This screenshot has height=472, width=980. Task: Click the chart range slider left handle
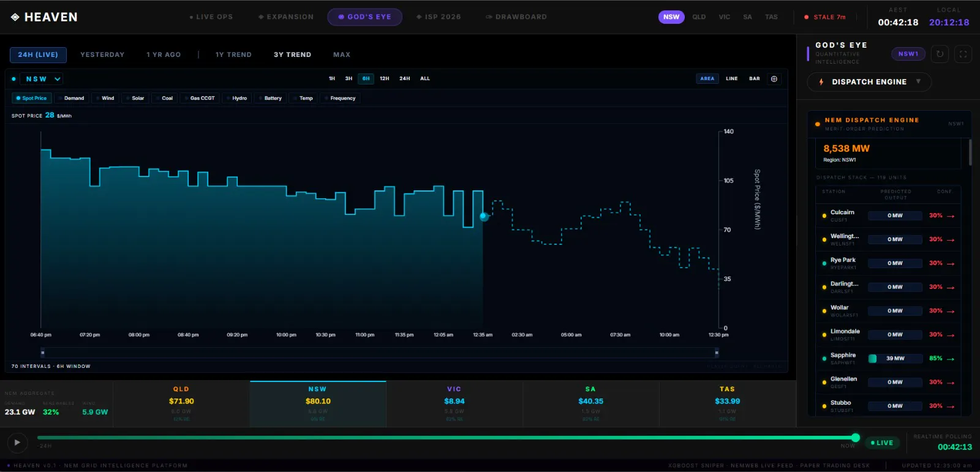pyautogui.click(x=42, y=353)
